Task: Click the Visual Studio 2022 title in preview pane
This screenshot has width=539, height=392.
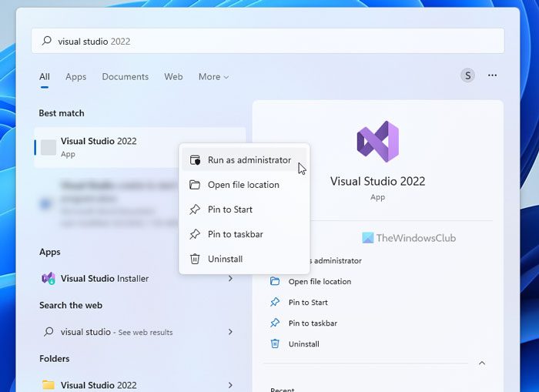Action: coord(378,181)
